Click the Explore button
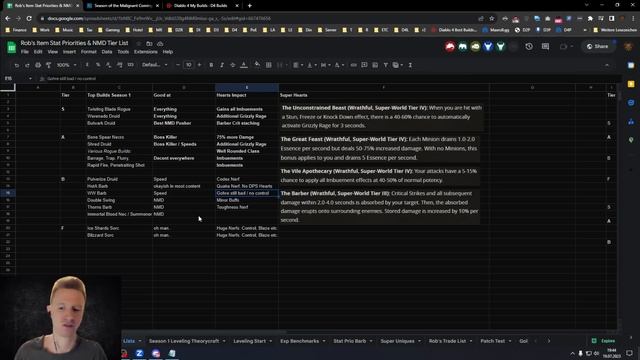The width and height of the screenshot is (640, 360). tap(604, 341)
